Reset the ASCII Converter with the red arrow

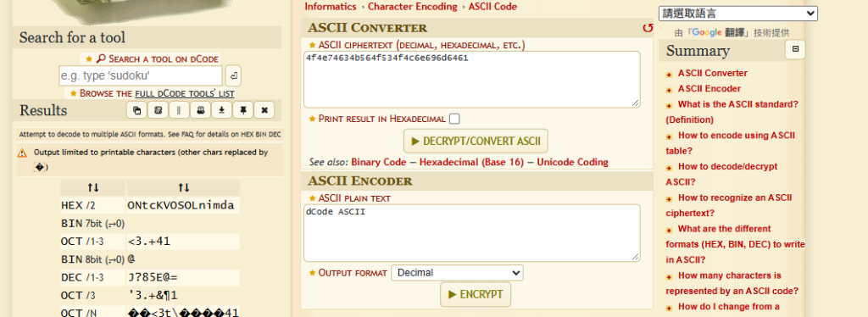[x=647, y=28]
